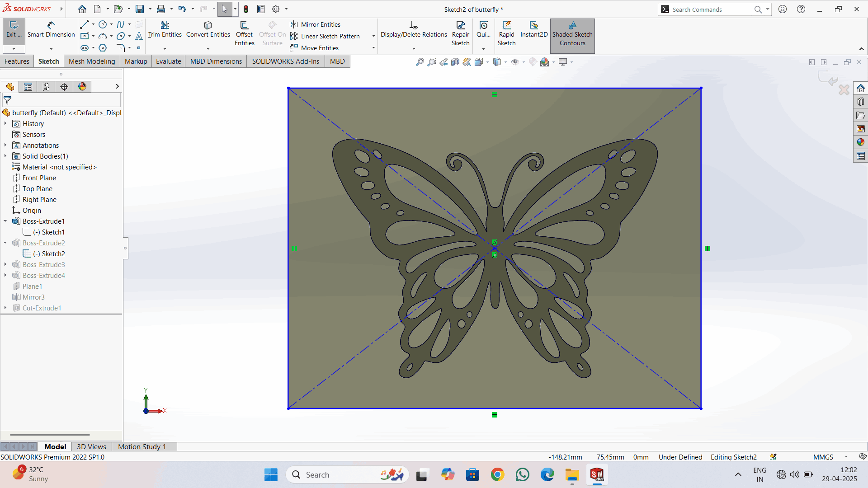Expand the Solid Bodies(1) folder
Viewport: 868px width, 488px height.
5,156
